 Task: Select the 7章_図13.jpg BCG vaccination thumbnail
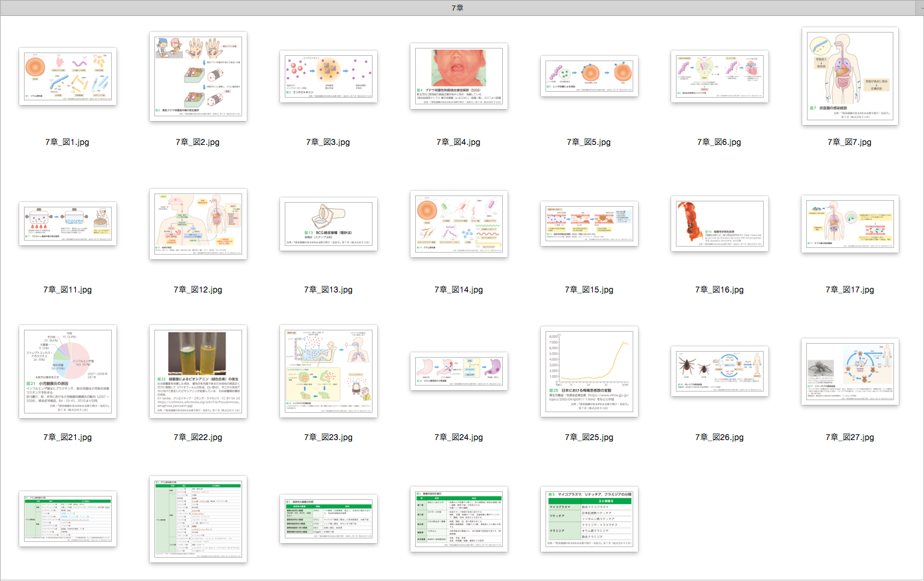[x=329, y=223]
